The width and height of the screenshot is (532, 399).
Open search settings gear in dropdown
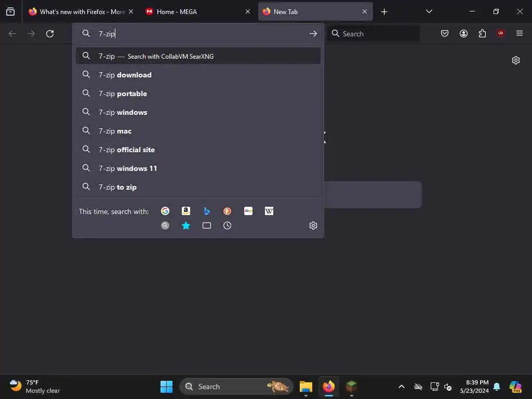(x=313, y=225)
